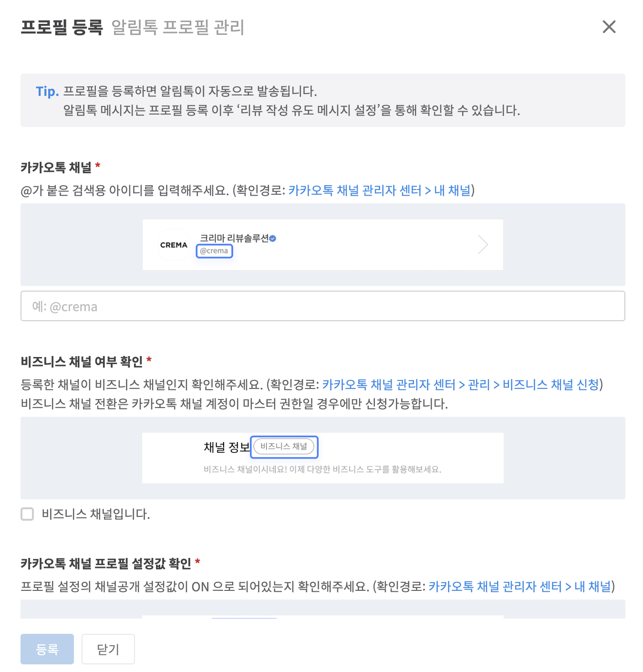The height and width of the screenshot is (672, 643).
Task: Focus the 카카오톡 채널 ID input field
Action: tap(322, 306)
